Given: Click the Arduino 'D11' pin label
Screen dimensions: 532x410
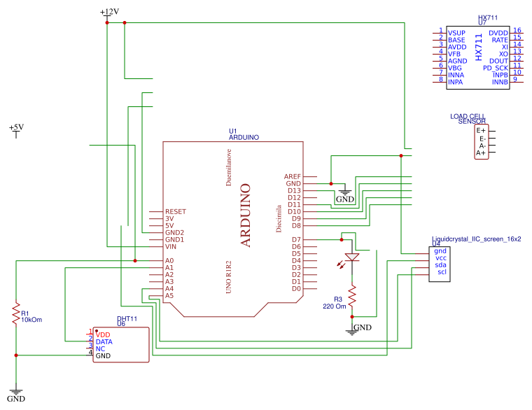Looking at the screenshot, I should pyautogui.click(x=294, y=205).
